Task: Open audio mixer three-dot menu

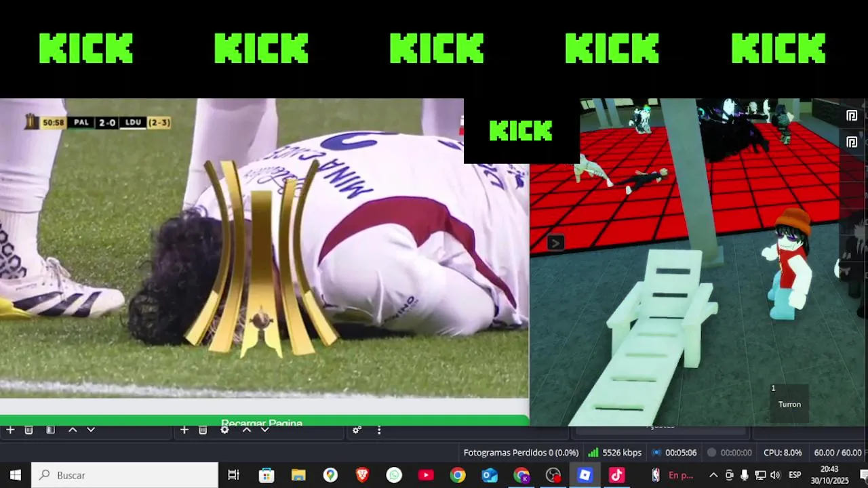Action: (379, 430)
